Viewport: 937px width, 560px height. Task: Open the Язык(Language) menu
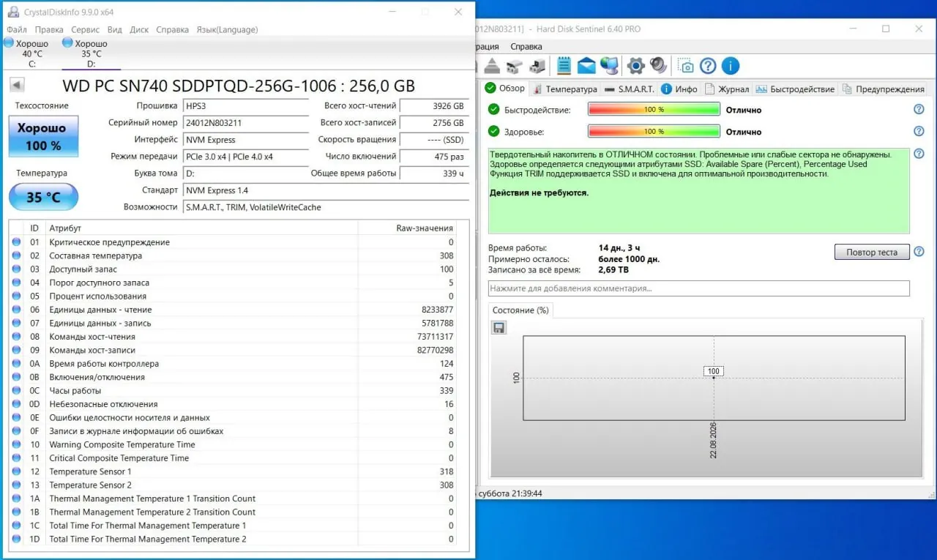[227, 30]
